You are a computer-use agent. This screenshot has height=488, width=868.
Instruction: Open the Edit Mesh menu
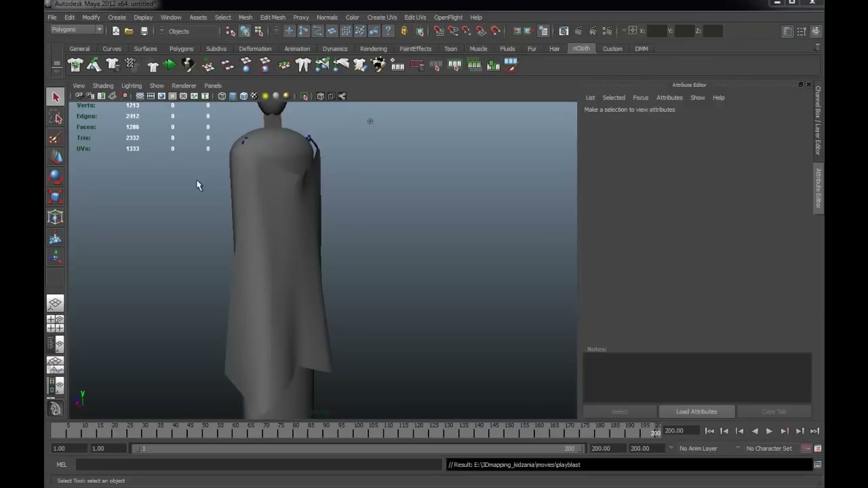coord(273,18)
